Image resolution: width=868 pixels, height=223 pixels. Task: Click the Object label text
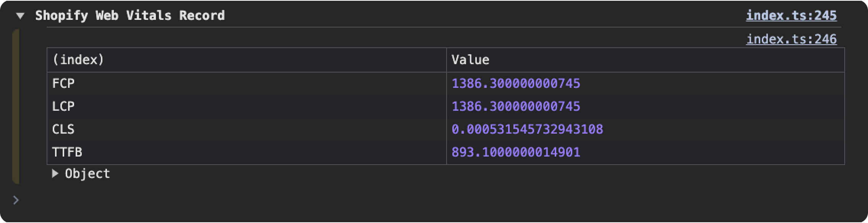pos(87,174)
